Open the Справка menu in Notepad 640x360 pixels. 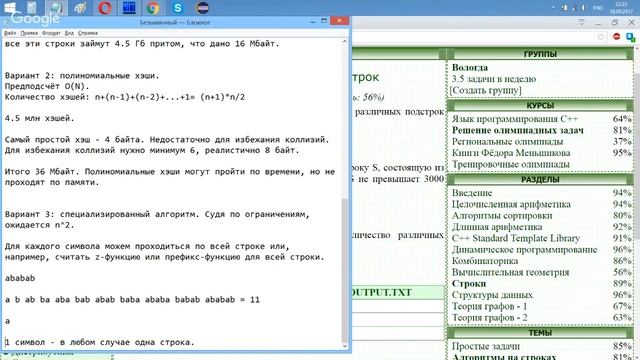[x=88, y=33]
